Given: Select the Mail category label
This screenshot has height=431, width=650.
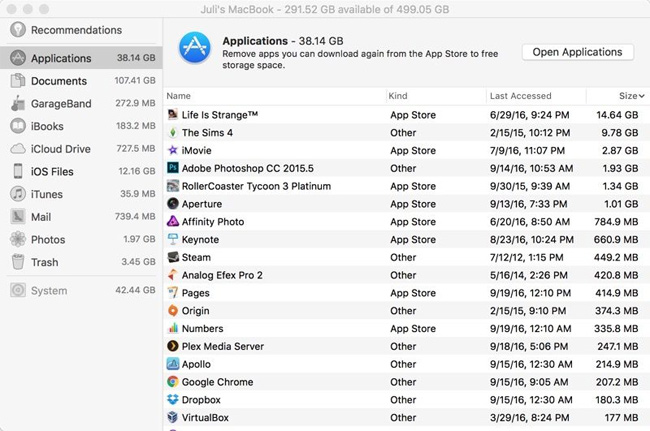Looking at the screenshot, I should point(41,217).
